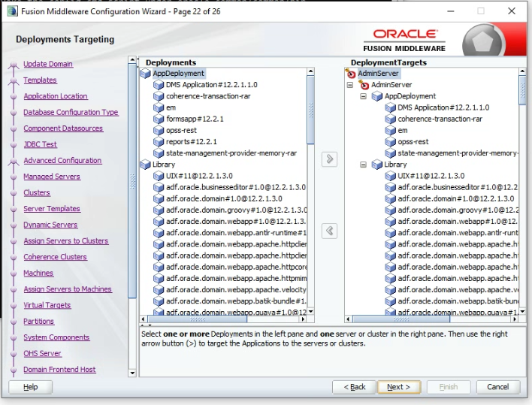Click DeploymentTargets vertical scroll up arrow
Viewport: 532px width, 405px height.
[x=522, y=71]
